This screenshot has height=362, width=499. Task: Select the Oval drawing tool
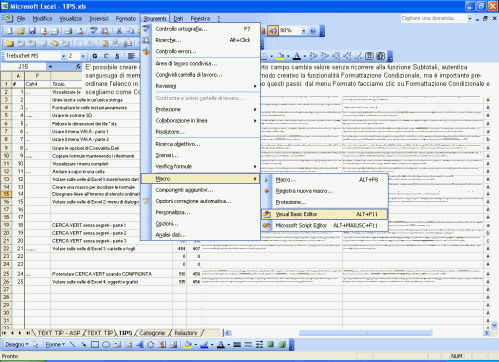tap(106, 344)
